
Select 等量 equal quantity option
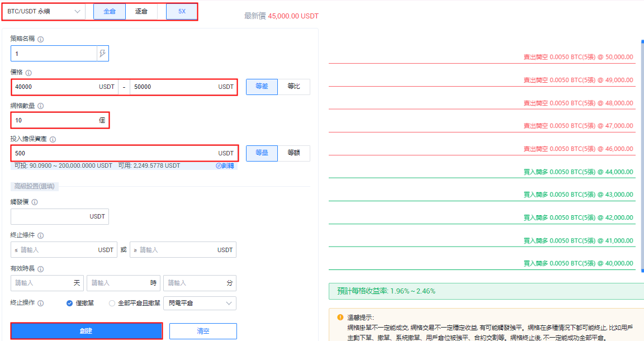(x=262, y=153)
